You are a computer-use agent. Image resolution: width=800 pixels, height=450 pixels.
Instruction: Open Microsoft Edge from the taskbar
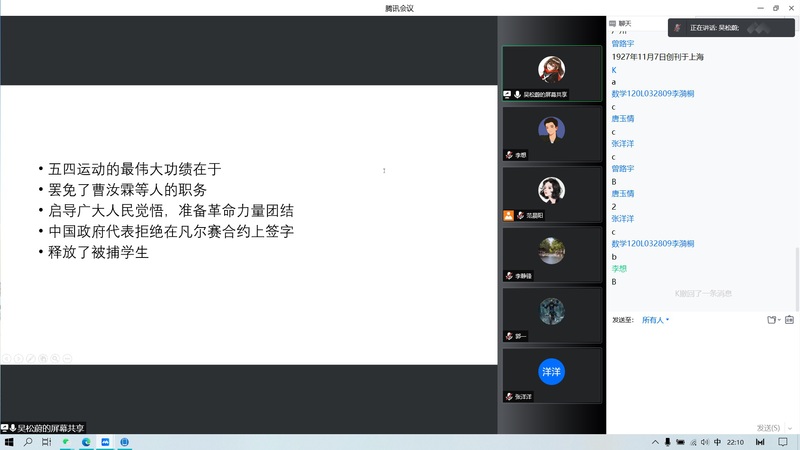86,442
